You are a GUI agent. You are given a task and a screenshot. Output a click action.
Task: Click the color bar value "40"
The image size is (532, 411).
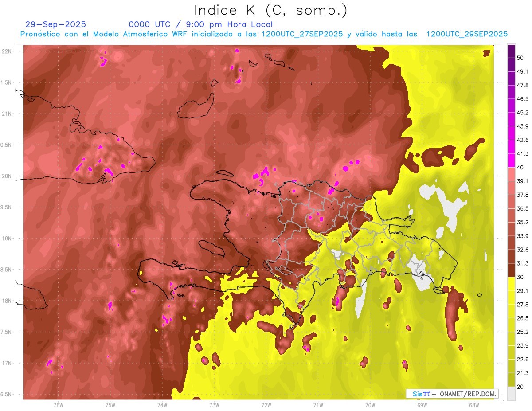520,168
